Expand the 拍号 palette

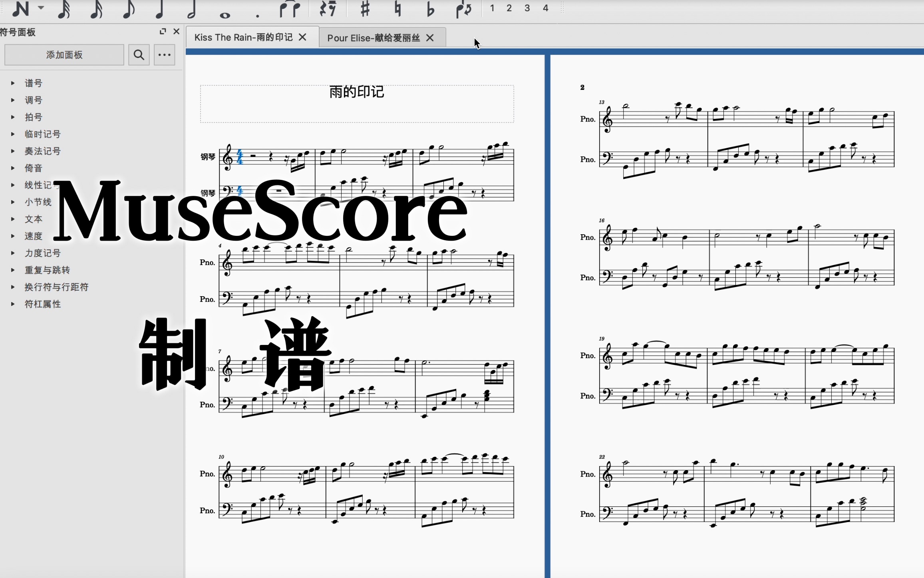(x=13, y=117)
